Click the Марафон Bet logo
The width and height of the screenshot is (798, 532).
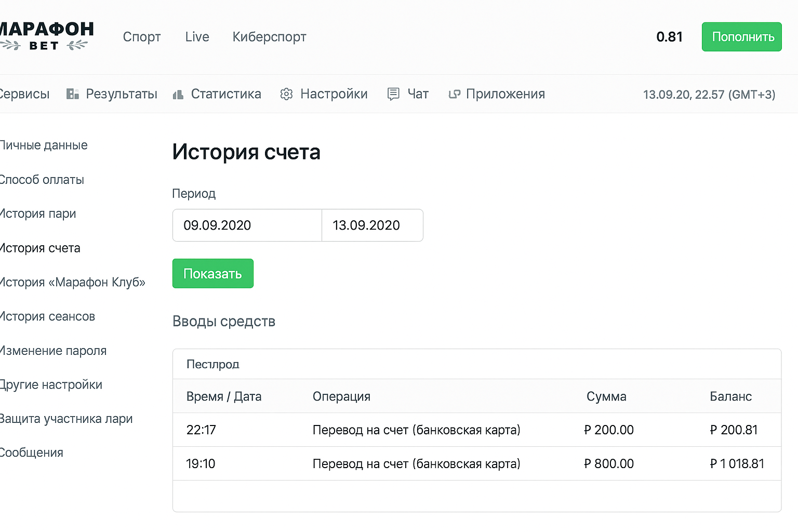pyautogui.click(x=46, y=36)
